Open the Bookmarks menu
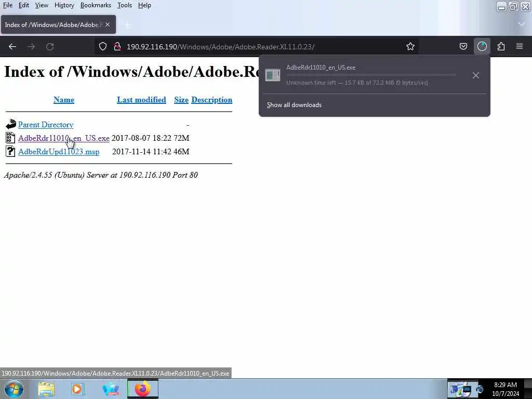Image resolution: width=532 pixels, height=399 pixels. coord(96,5)
